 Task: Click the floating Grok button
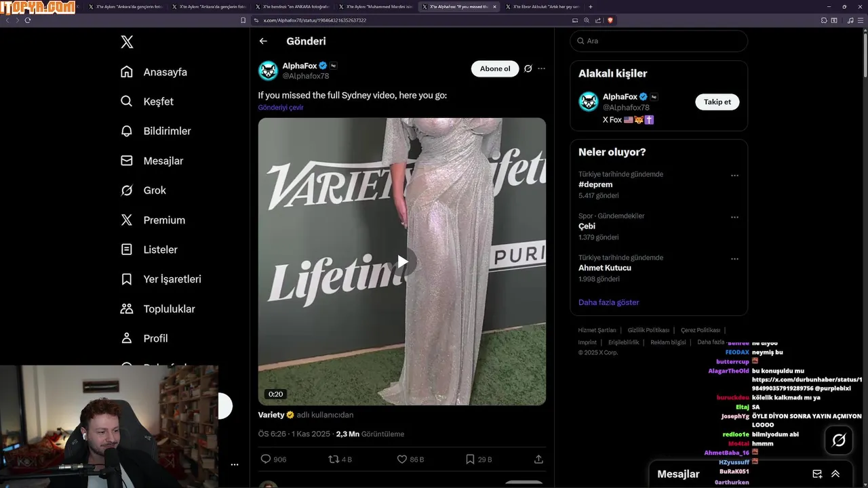pyautogui.click(x=839, y=441)
